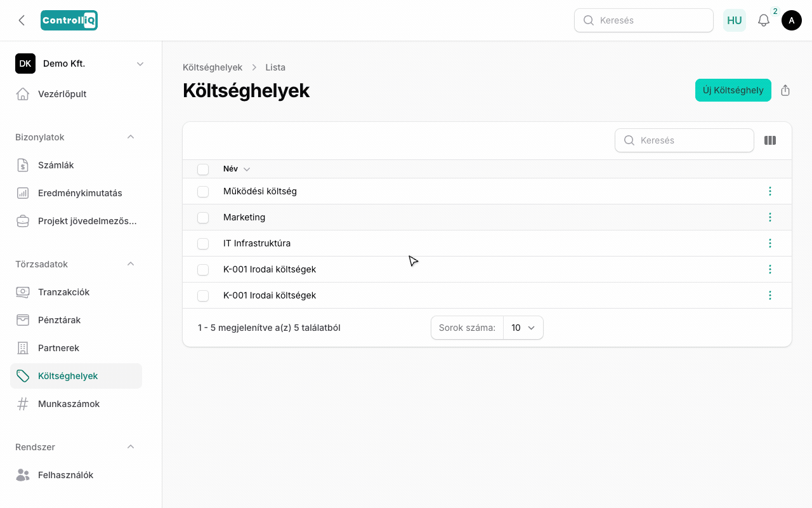Viewport: 812px width, 508px height.
Task: Click the pagination summary text
Action: click(x=269, y=328)
